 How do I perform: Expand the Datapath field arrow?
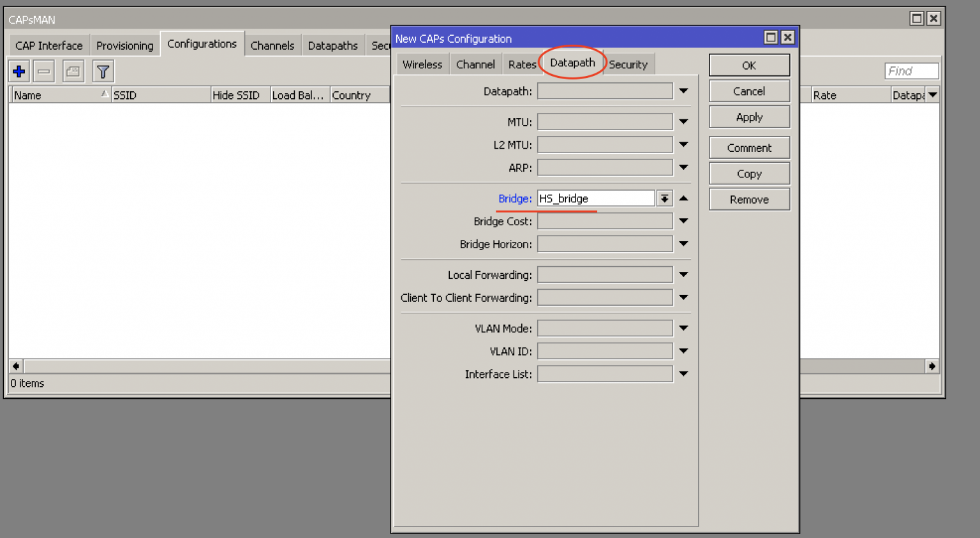pyautogui.click(x=683, y=91)
